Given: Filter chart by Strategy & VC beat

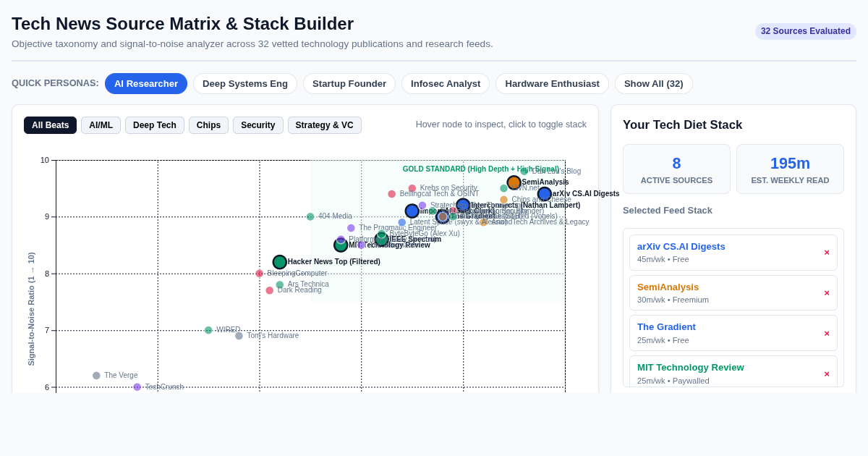Looking at the screenshot, I should click(325, 125).
